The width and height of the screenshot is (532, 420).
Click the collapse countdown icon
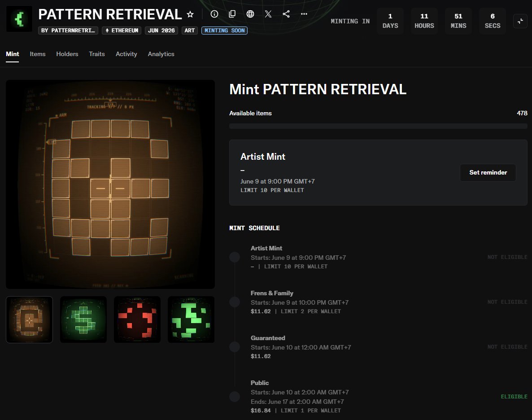point(520,21)
